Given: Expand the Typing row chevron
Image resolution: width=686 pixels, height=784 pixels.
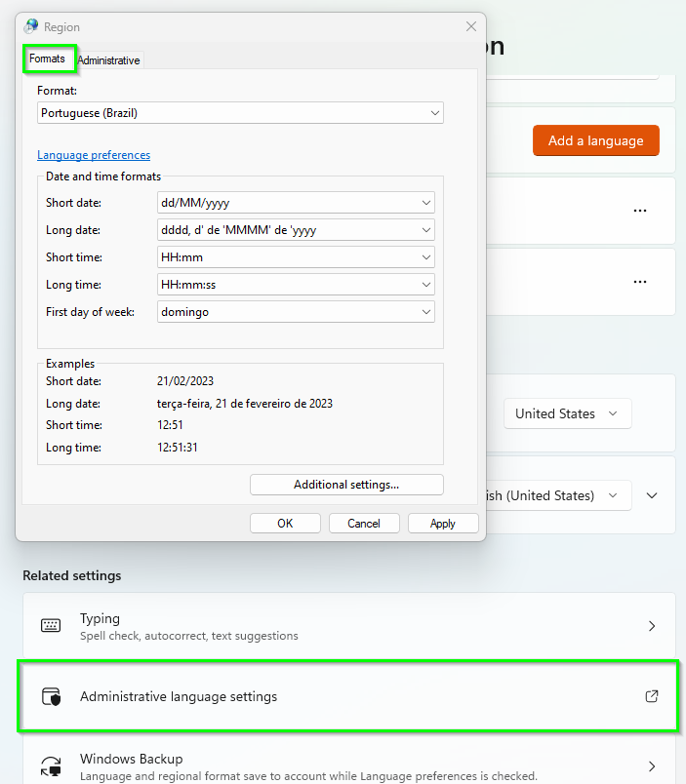Looking at the screenshot, I should pos(651,625).
